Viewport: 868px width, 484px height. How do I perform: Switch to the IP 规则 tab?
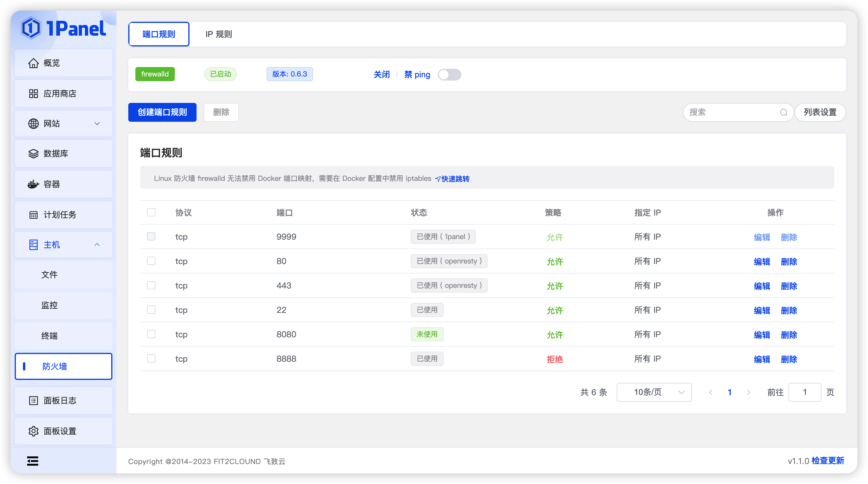pyautogui.click(x=218, y=34)
